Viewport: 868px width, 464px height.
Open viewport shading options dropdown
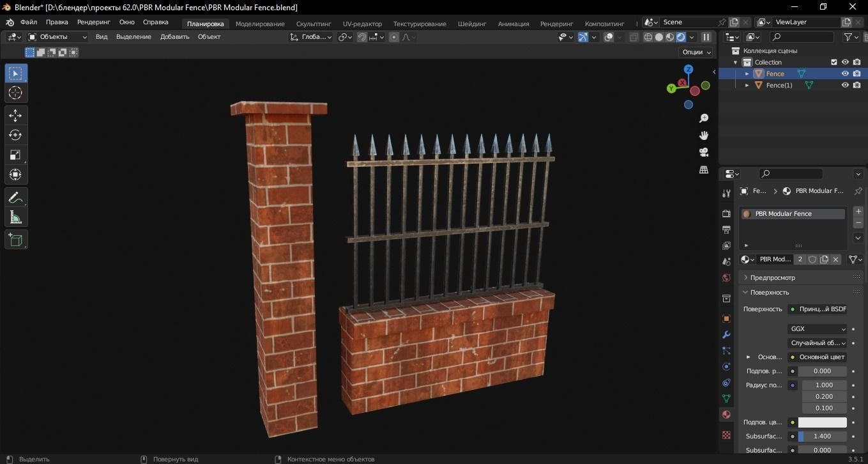pyautogui.click(x=692, y=37)
